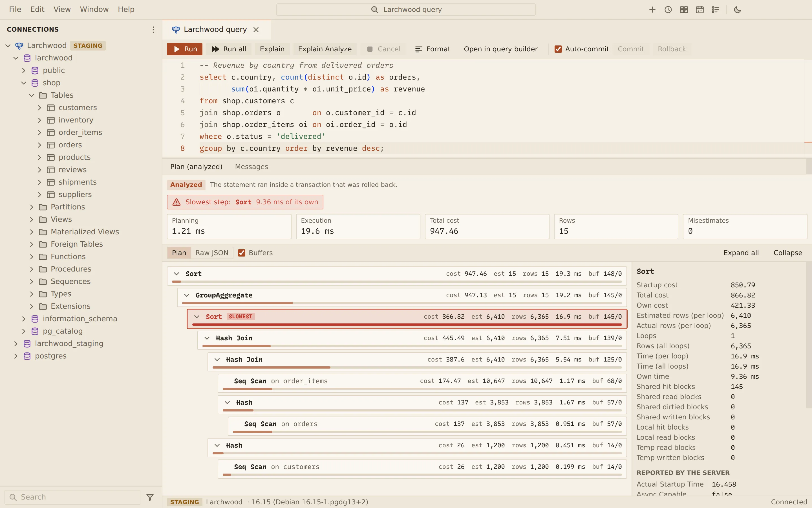This screenshot has height=508, width=812.
Task: Click the Partitions folder icon
Action: coord(43,207)
